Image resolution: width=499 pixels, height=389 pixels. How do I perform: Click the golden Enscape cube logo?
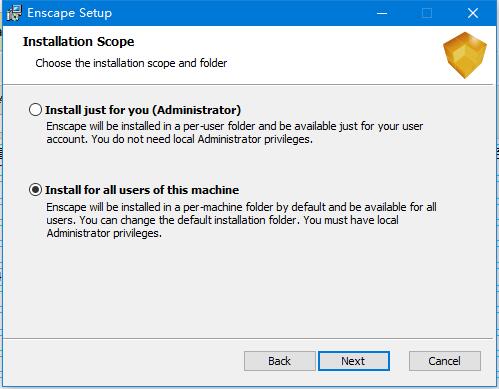point(465,55)
